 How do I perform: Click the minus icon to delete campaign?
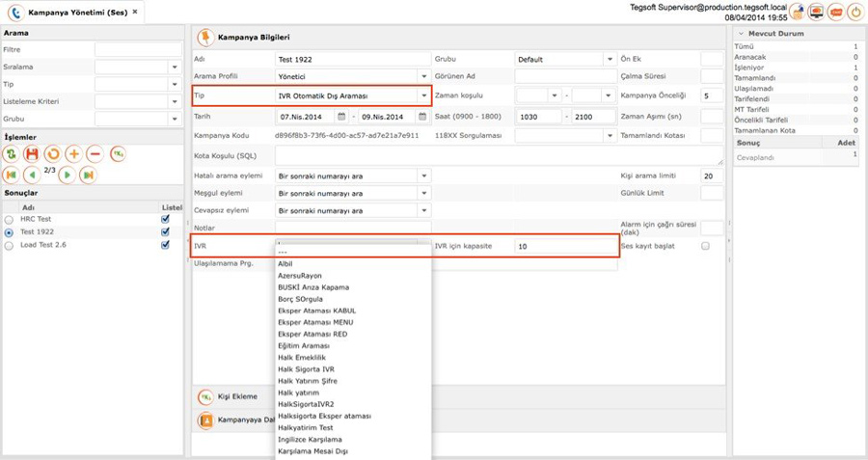[95, 154]
